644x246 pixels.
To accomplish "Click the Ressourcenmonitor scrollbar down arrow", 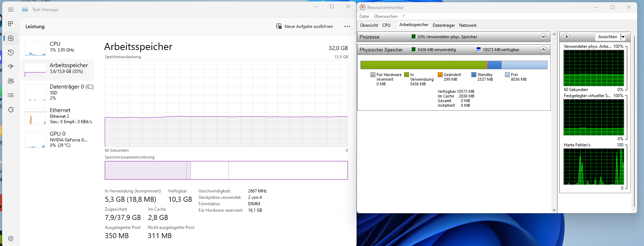I will click(554, 210).
